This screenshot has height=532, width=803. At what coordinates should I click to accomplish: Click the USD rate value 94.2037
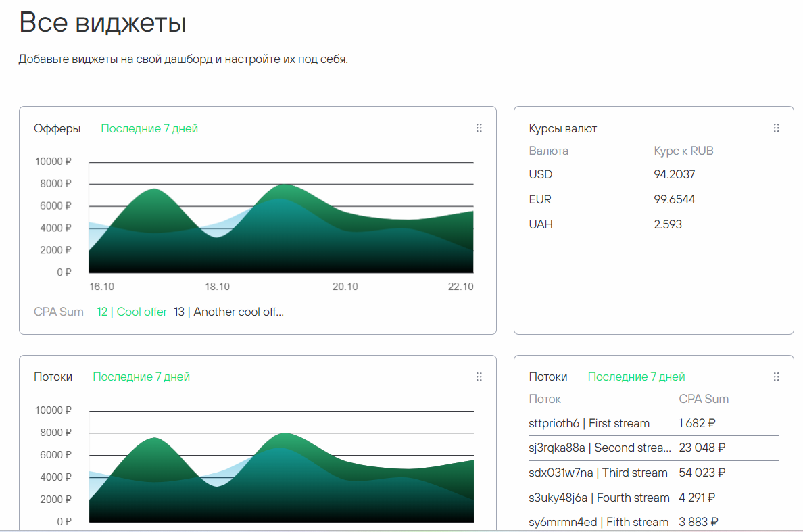coord(674,174)
